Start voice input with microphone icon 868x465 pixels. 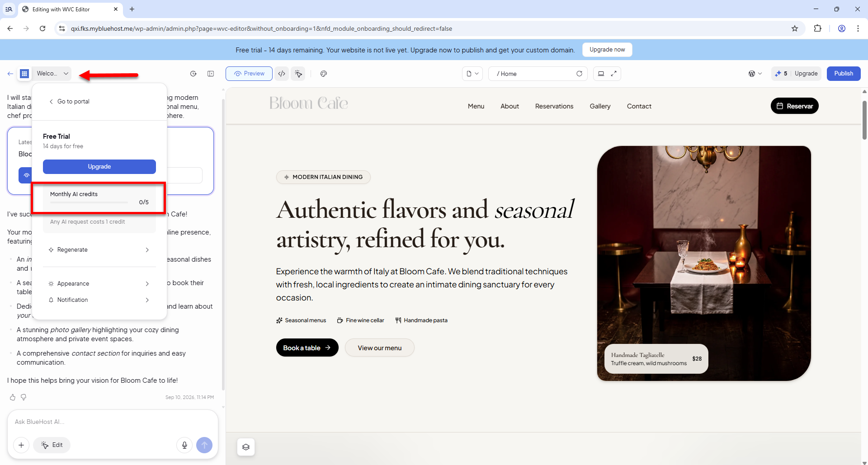click(184, 445)
